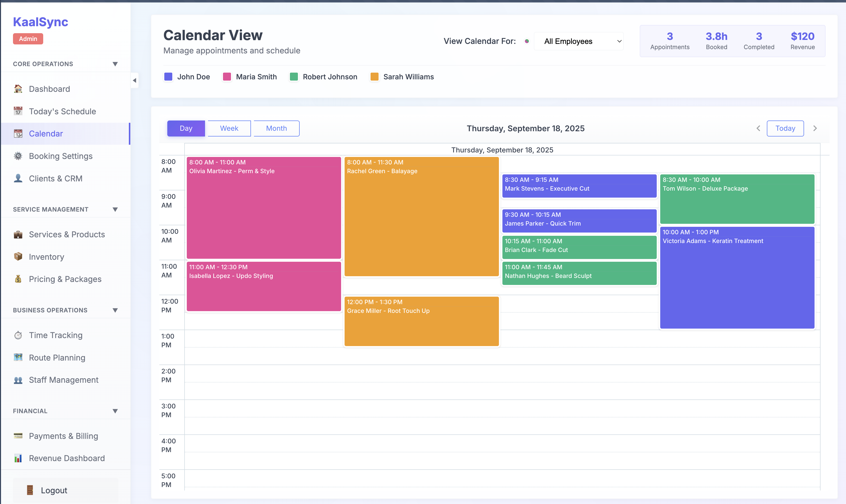Select the Today's Schedule icon
The image size is (846, 504).
pyautogui.click(x=18, y=111)
